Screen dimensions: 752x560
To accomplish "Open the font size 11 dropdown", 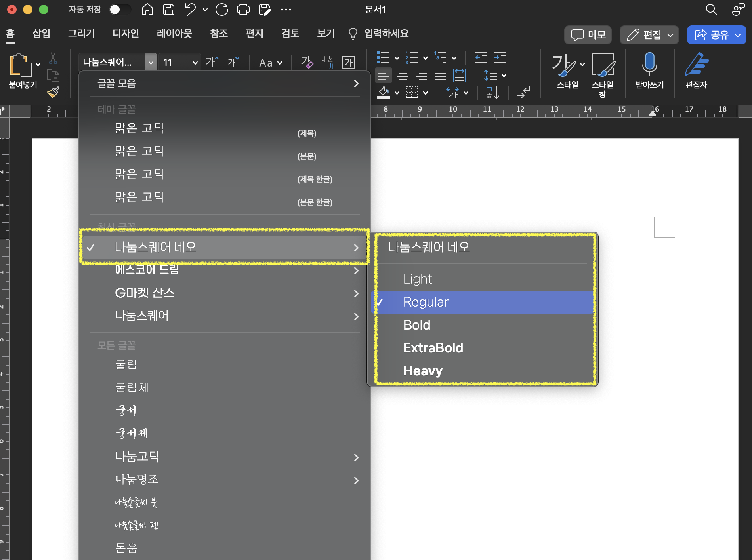I will (195, 63).
